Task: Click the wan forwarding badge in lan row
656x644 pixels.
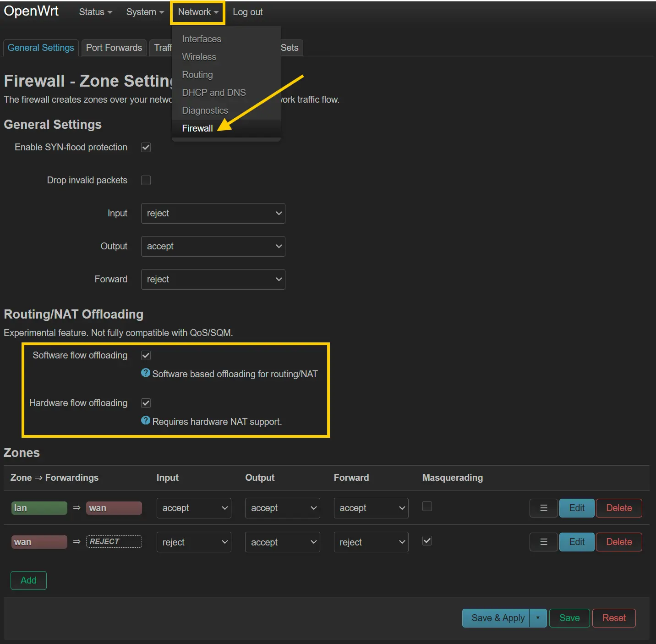Action: point(114,508)
